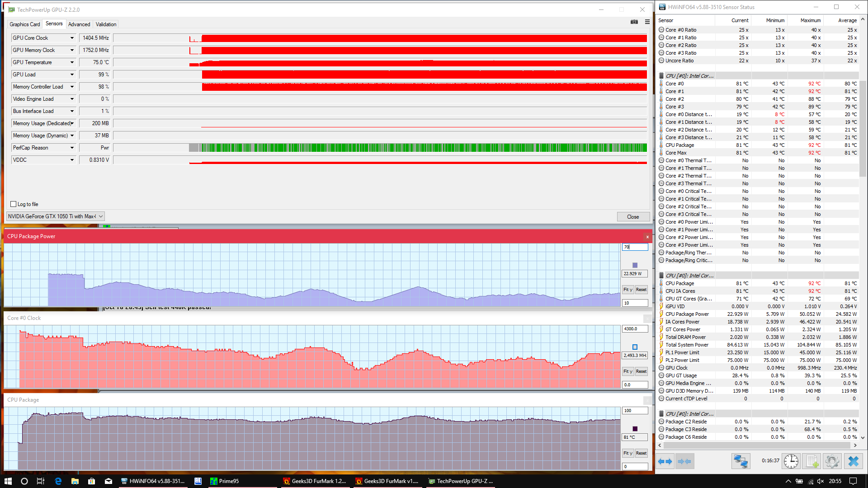Viewport: 868px width, 488px height.
Task: Click the GPU-Z screenshot camera icon
Action: 634,22
